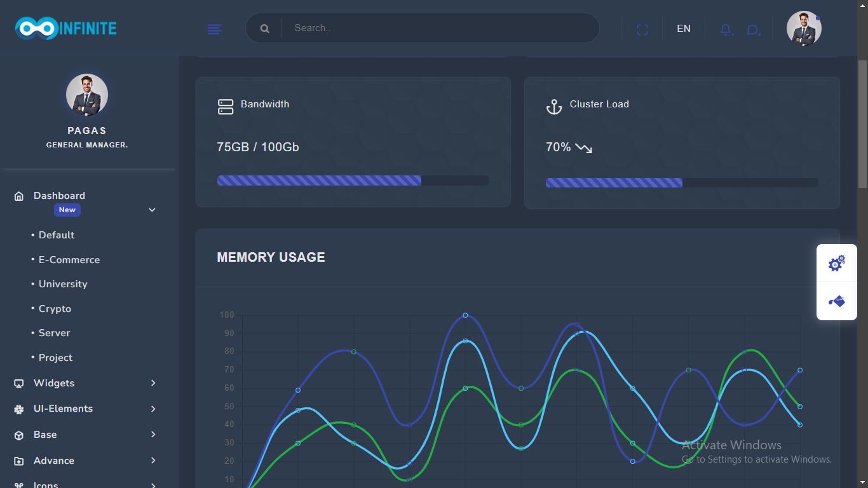
Task: Click the UI-Elements icon
Action: tap(19, 409)
